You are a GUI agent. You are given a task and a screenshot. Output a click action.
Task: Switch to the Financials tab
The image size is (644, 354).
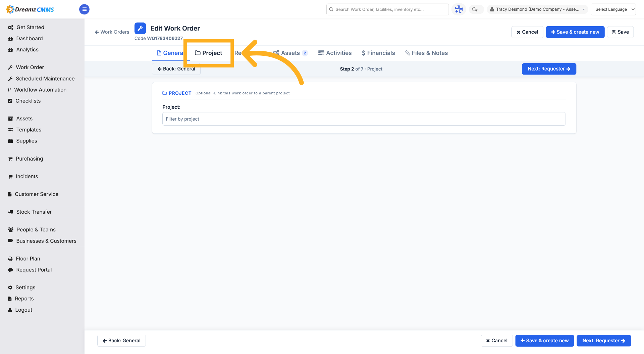(x=378, y=53)
